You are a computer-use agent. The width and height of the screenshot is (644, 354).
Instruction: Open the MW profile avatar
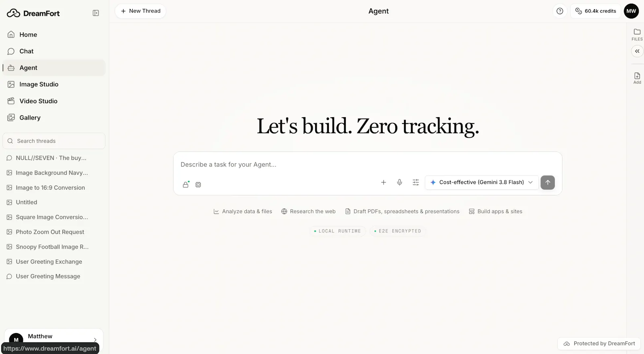click(631, 11)
